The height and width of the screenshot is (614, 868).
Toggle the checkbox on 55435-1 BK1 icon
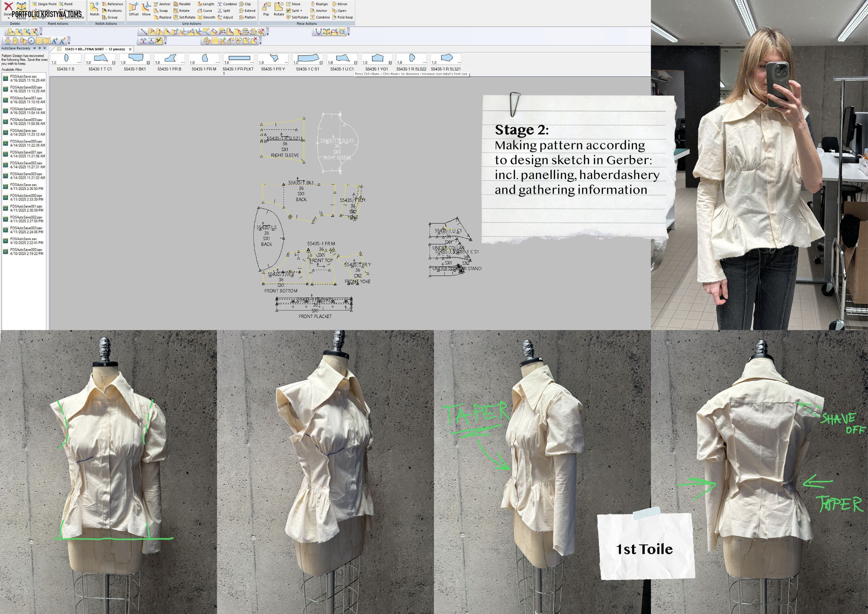[x=148, y=63]
